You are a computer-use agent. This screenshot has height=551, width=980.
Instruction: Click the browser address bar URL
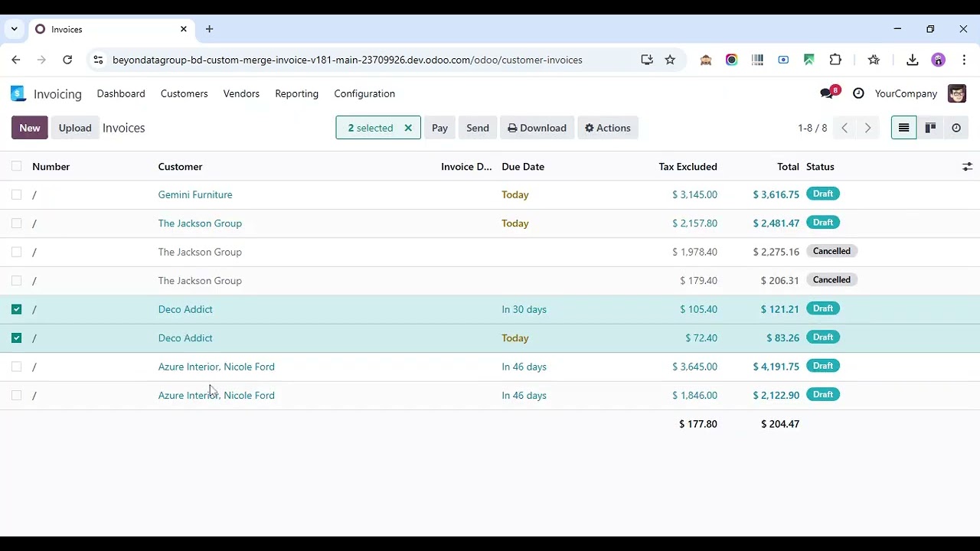tap(347, 60)
